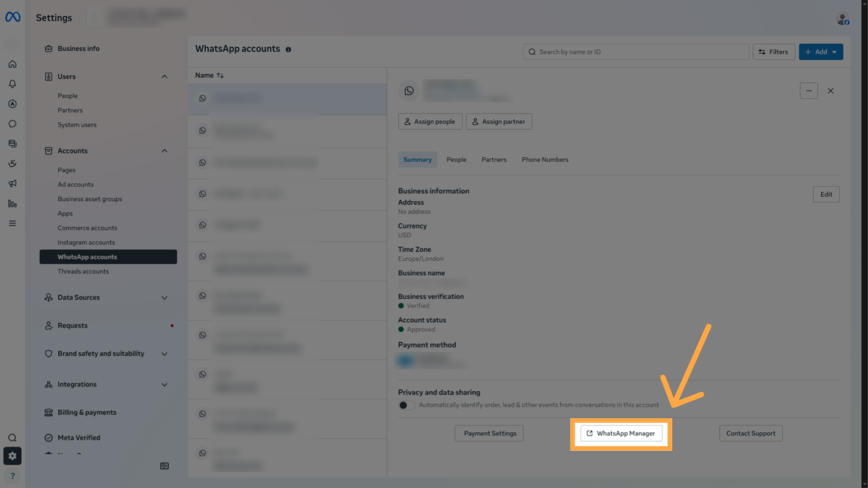868x488 pixels.
Task: Open Ad accounts in sidebar
Action: click(x=75, y=185)
